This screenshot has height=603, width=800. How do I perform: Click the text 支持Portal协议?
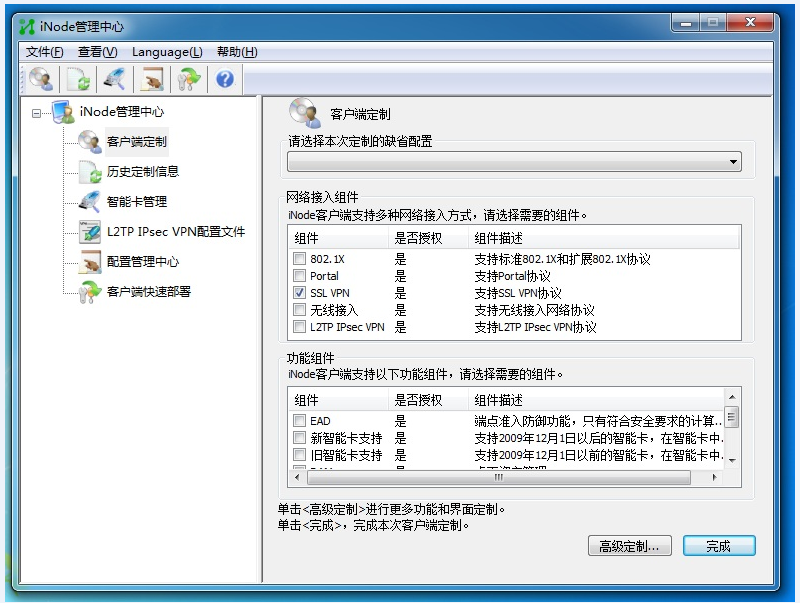[512, 276]
